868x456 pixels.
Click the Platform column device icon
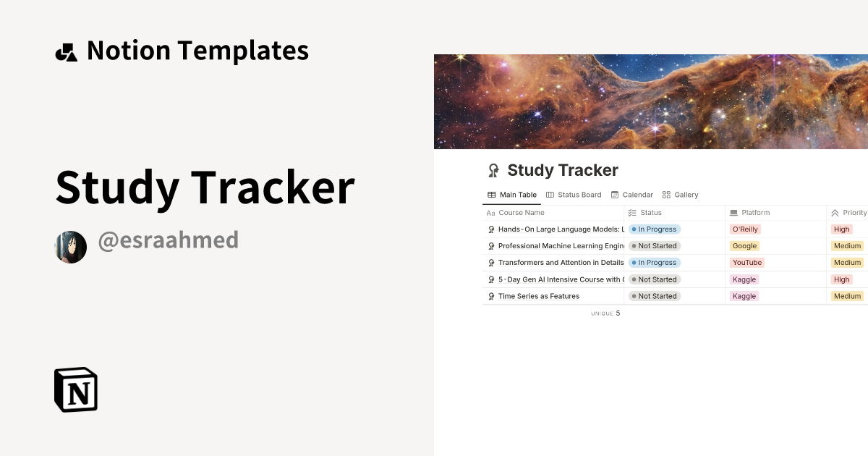[733, 212]
